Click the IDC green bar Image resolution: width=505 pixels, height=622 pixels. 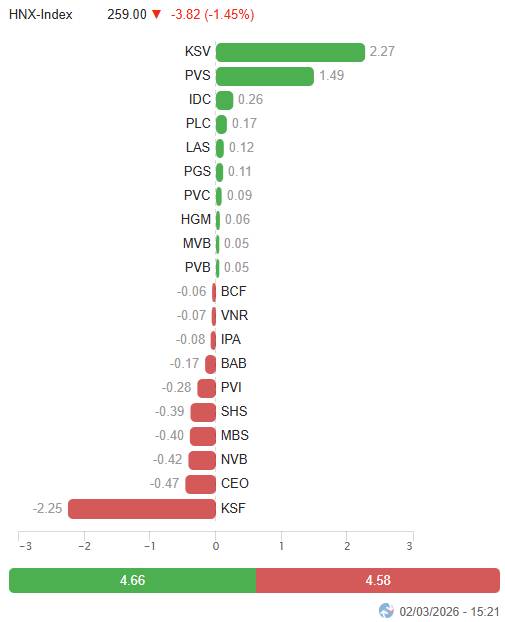225,100
